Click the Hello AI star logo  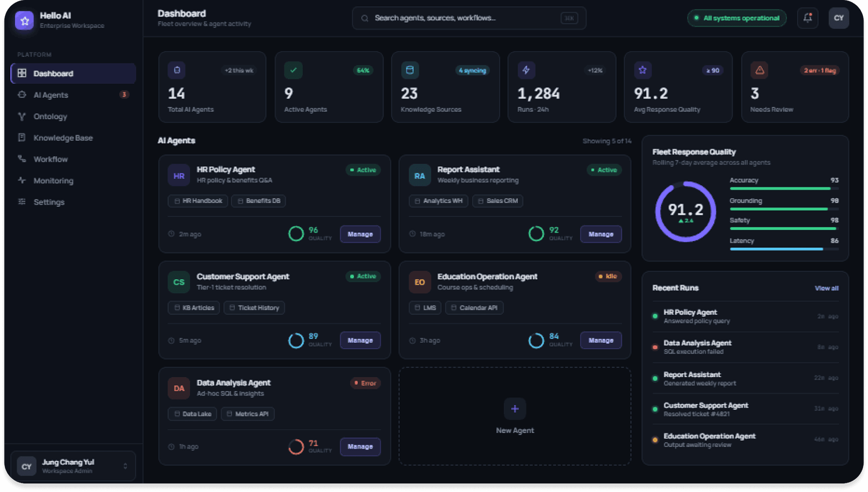pyautogui.click(x=24, y=20)
